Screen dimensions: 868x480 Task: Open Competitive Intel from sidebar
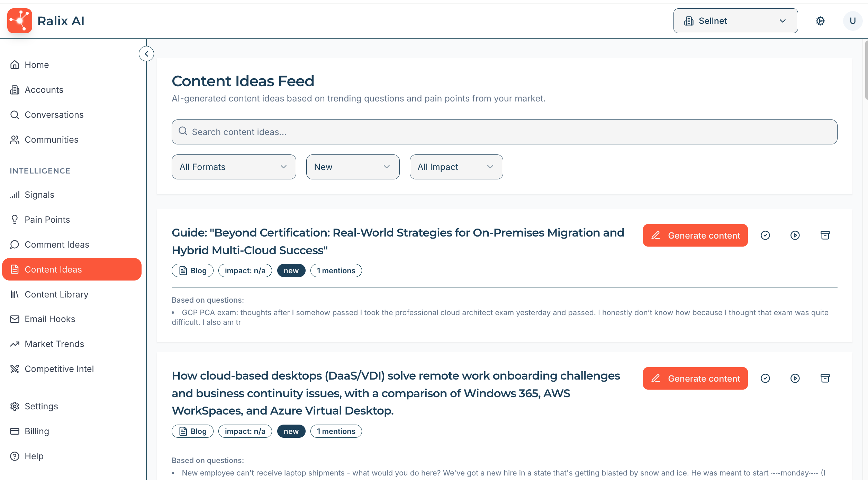coord(59,369)
